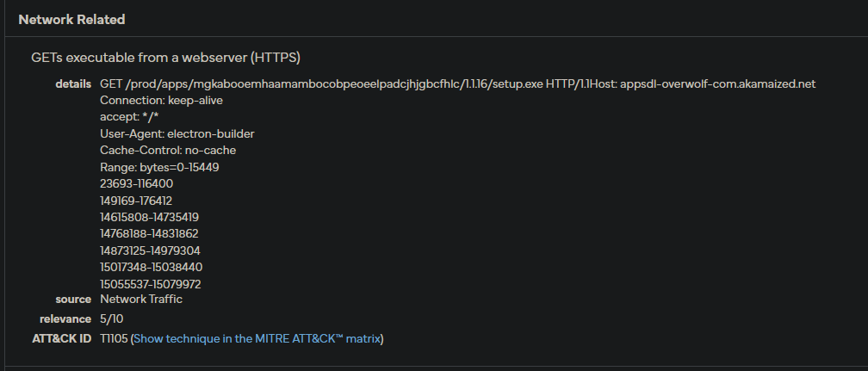868x371 pixels.
Task: Click the byte range 23693-116400
Action: pos(137,184)
